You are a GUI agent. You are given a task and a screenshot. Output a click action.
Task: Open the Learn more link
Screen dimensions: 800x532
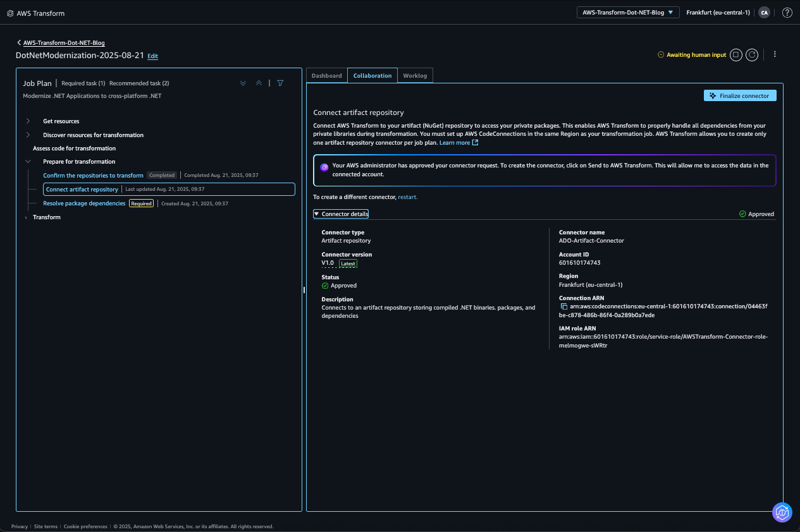pyautogui.click(x=455, y=142)
